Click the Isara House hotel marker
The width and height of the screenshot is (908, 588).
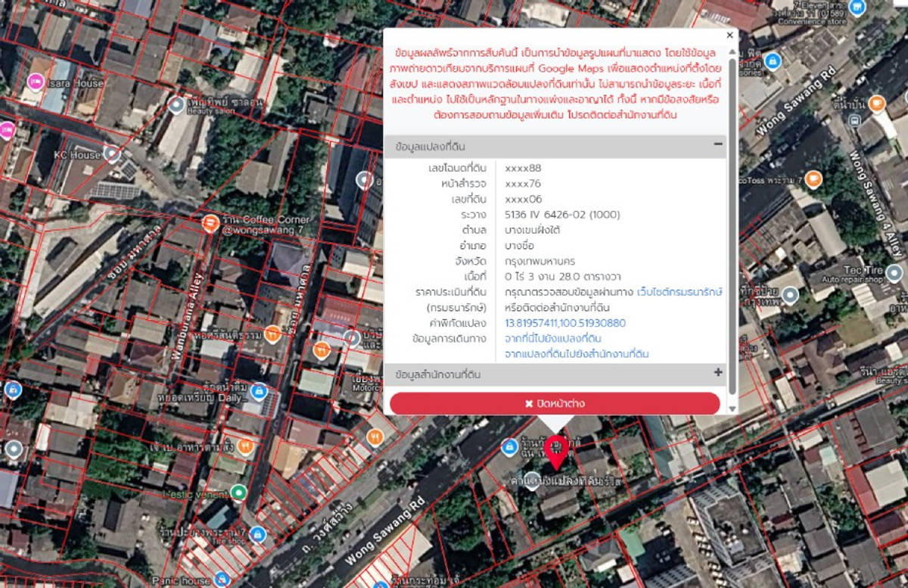(35, 81)
